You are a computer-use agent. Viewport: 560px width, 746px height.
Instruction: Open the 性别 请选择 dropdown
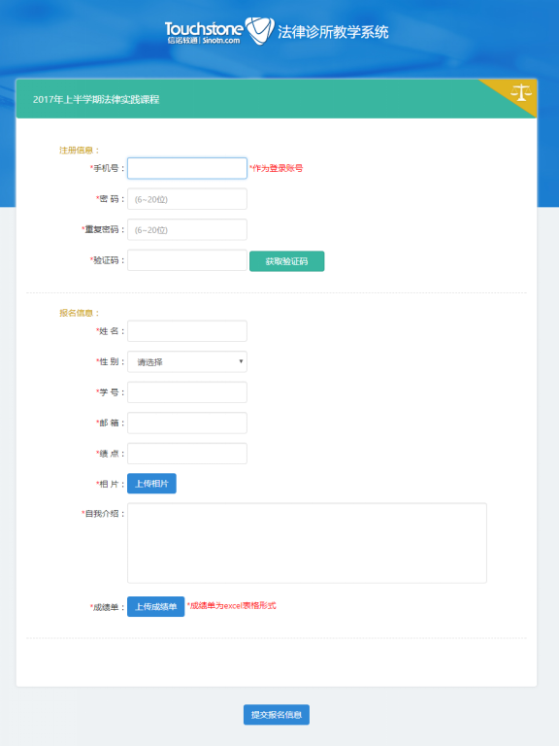click(x=187, y=361)
